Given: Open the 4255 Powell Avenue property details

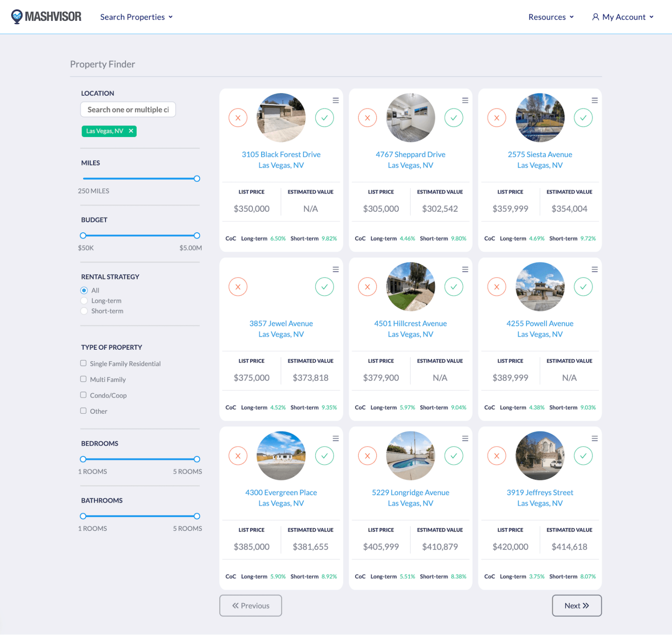Looking at the screenshot, I should [540, 323].
